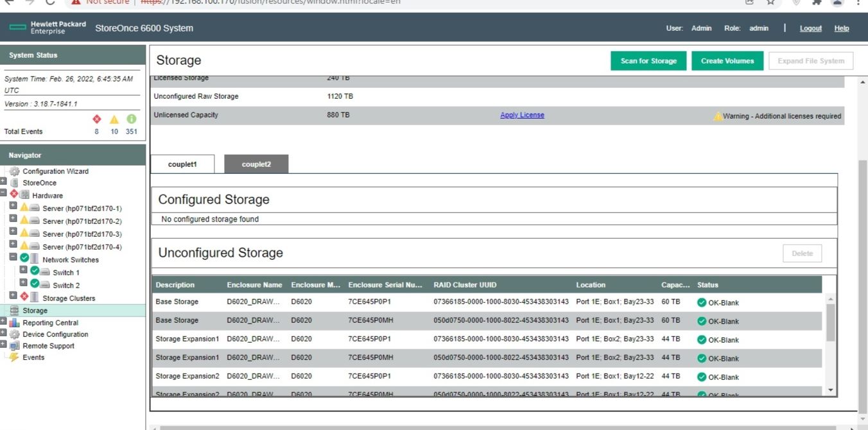Viewport: 868px width, 430px height.
Task: Expand the Remote Support node
Action: 3,345
